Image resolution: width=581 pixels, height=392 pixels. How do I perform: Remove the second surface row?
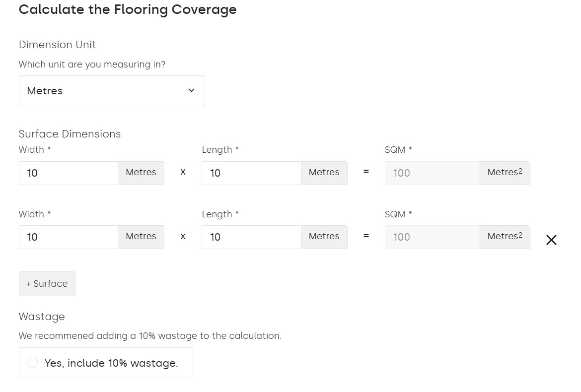point(551,240)
